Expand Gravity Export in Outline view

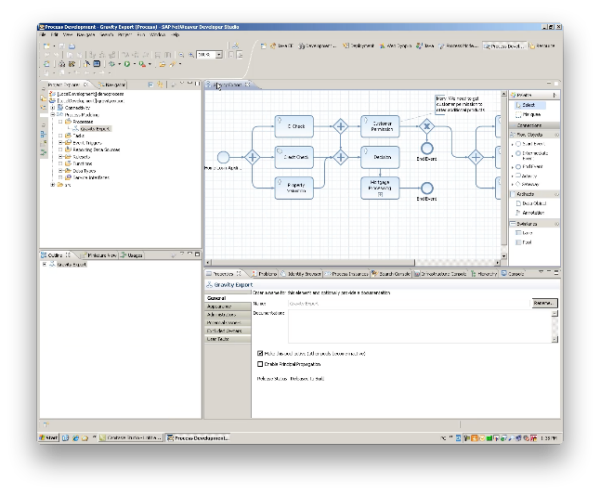click(x=44, y=264)
